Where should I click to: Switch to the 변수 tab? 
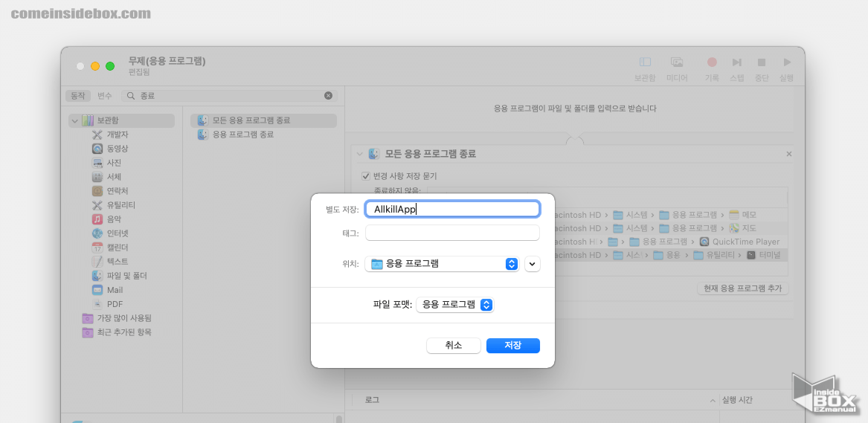(x=105, y=96)
